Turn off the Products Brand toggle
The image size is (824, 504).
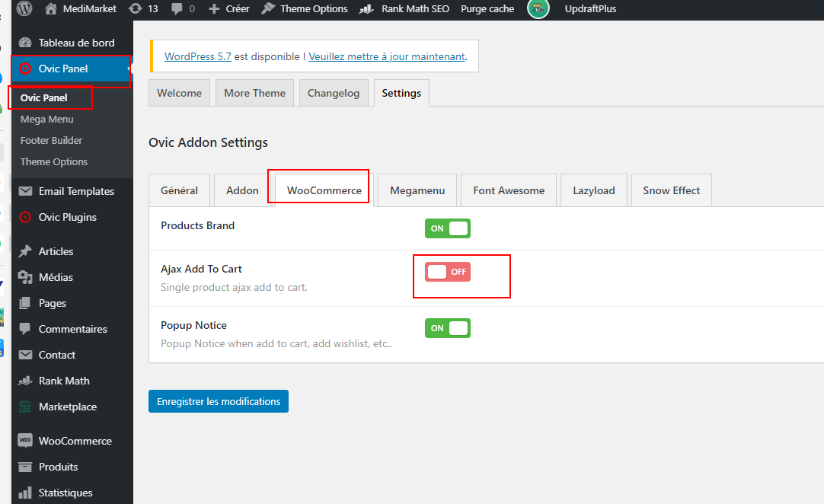click(x=448, y=228)
